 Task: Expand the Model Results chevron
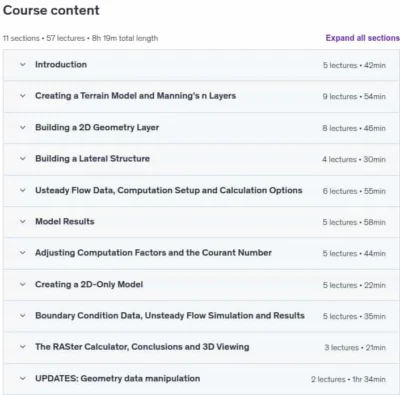click(23, 222)
